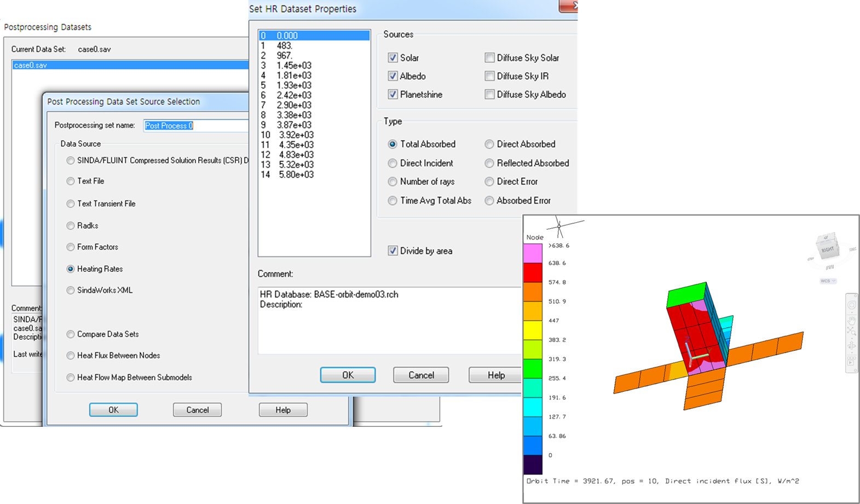This screenshot has width=860, height=504.
Task: Activate the Orbit navigation tool
Action: tap(851, 346)
